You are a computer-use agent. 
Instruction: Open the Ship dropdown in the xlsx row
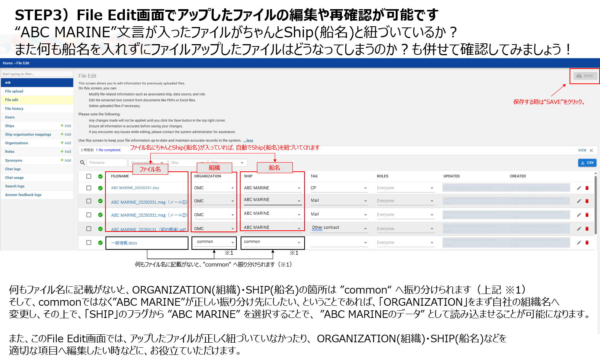[299, 188]
